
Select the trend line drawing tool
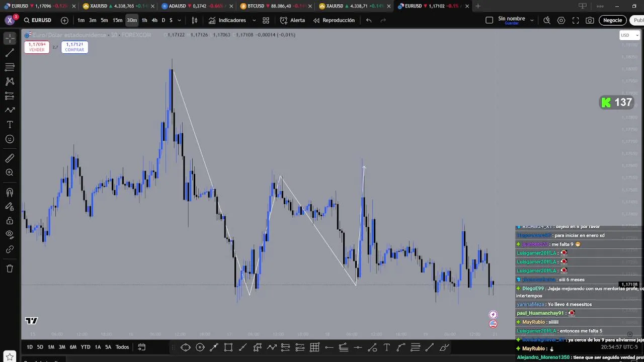(x=10, y=53)
